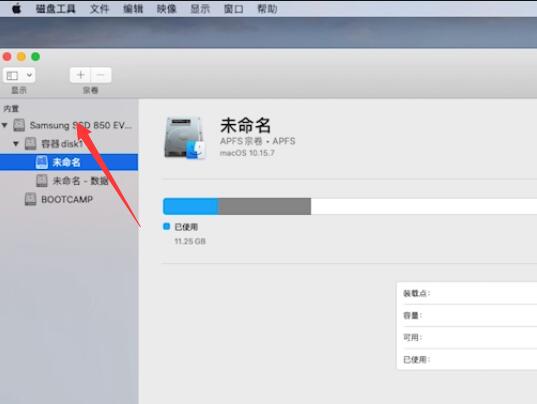Minimize the Disk Utility window
This screenshot has width=537, height=404.
[21, 56]
